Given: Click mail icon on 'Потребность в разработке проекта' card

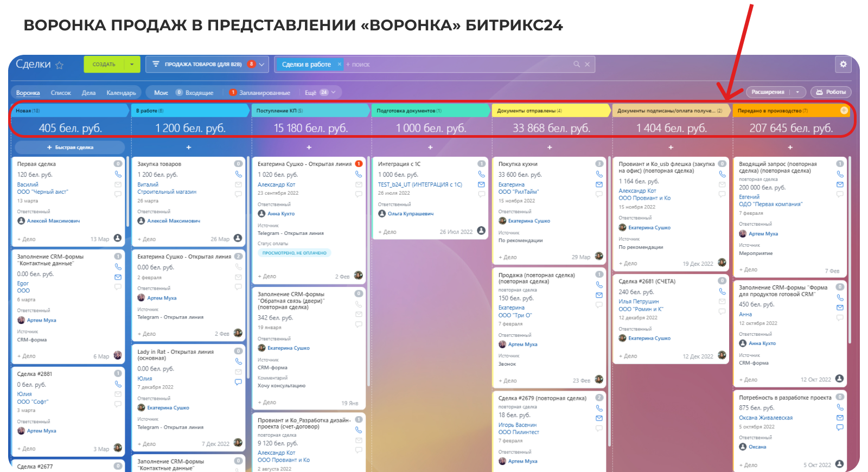Looking at the screenshot, I should 840,418.
